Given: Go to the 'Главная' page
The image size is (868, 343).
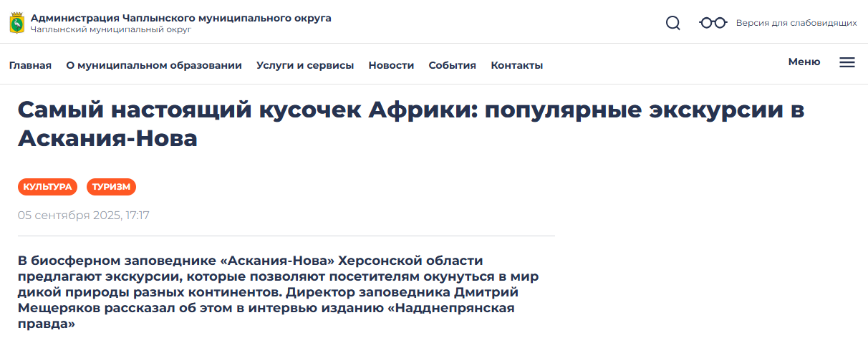Looking at the screenshot, I should coord(30,65).
